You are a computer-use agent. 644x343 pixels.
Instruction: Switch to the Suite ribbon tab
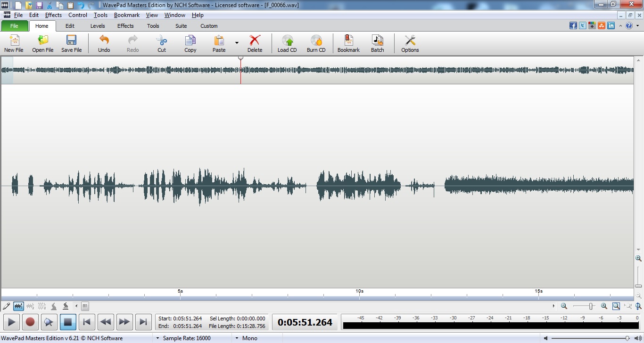[181, 26]
